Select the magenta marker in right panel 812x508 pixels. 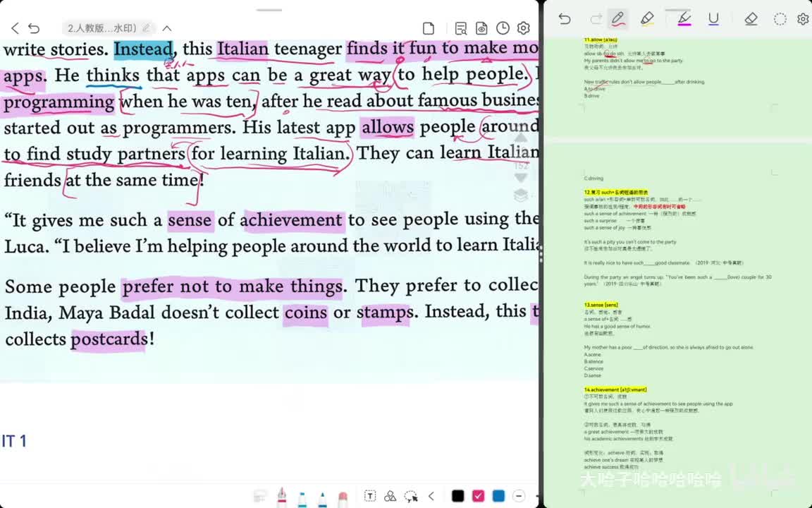(684, 19)
